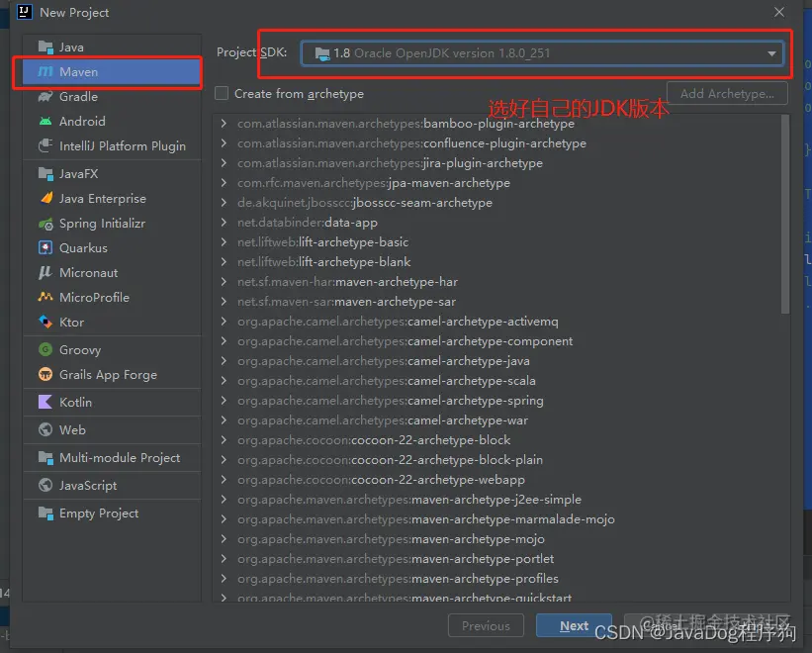
Task: Click the Previous button
Action: click(x=486, y=625)
